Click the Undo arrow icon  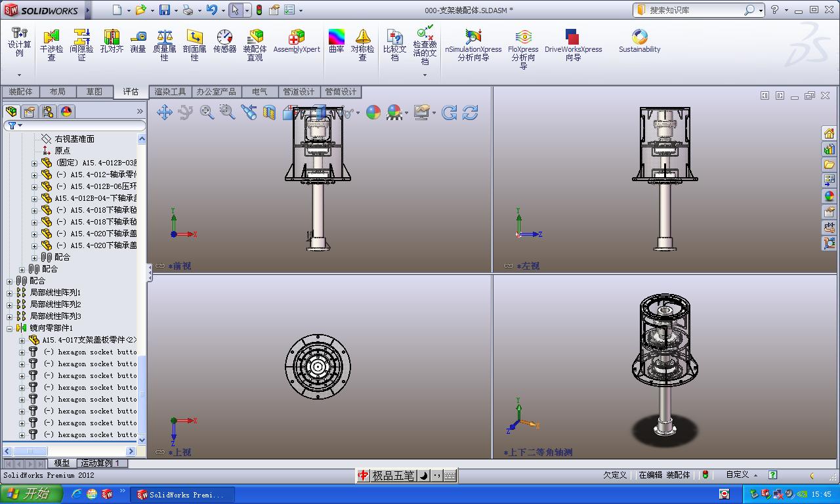pos(211,10)
